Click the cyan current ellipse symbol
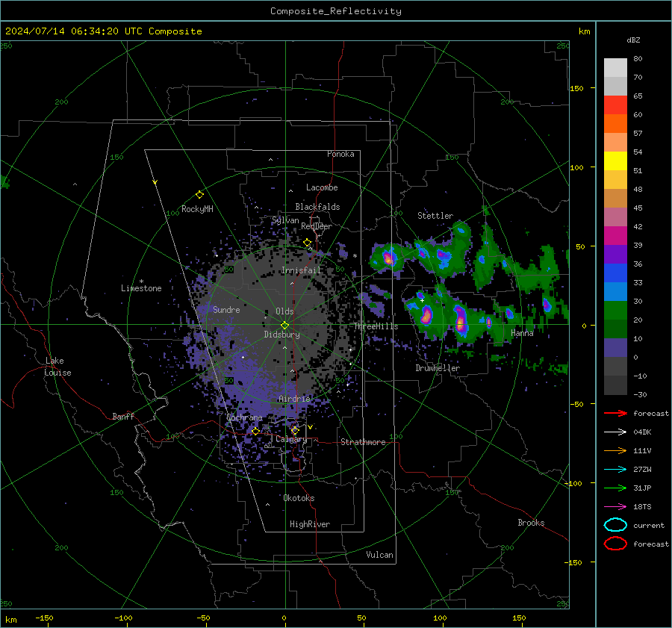Viewport: 672px width, 628px height. [615, 525]
